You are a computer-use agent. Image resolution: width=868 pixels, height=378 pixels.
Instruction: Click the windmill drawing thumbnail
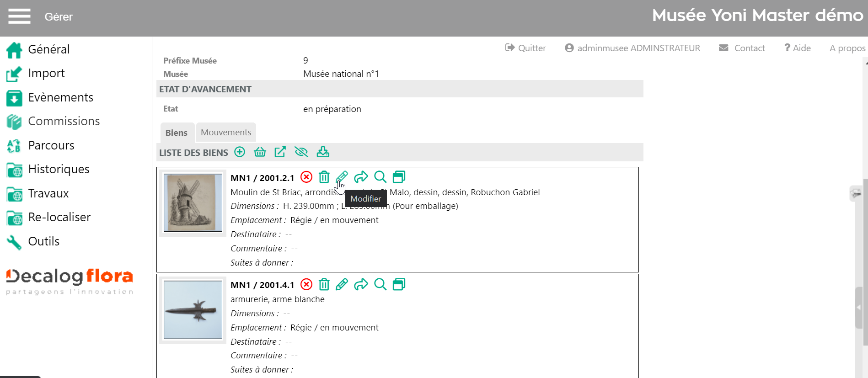coord(193,203)
